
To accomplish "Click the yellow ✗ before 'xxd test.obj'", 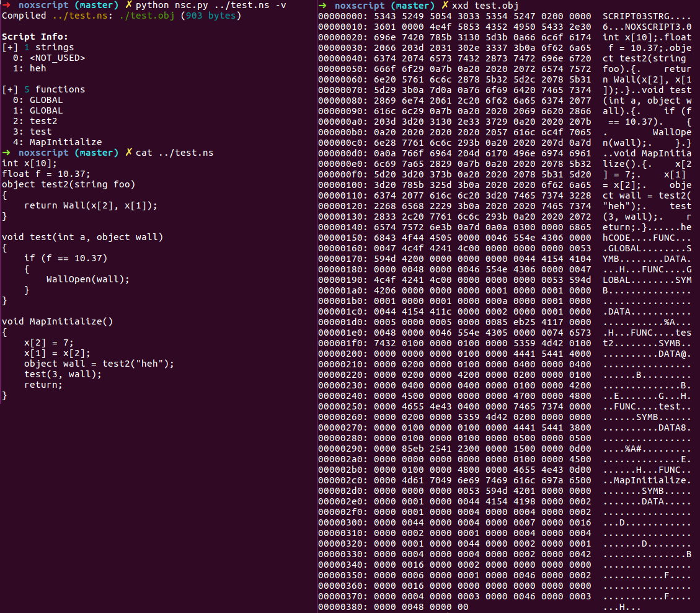I will coord(445,5).
